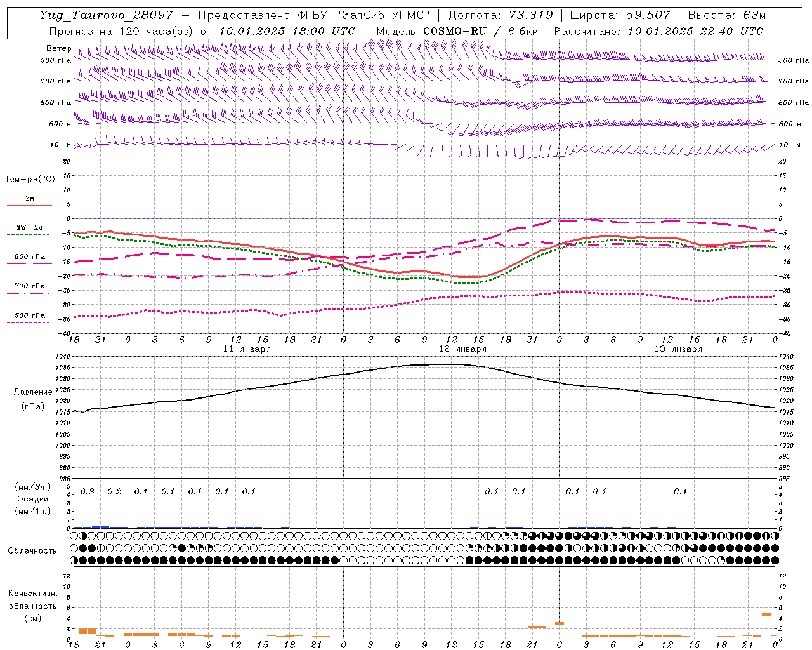Click the 850 гПа temperature legend entry
Viewport: 812px width, 650px height.
coord(29,257)
